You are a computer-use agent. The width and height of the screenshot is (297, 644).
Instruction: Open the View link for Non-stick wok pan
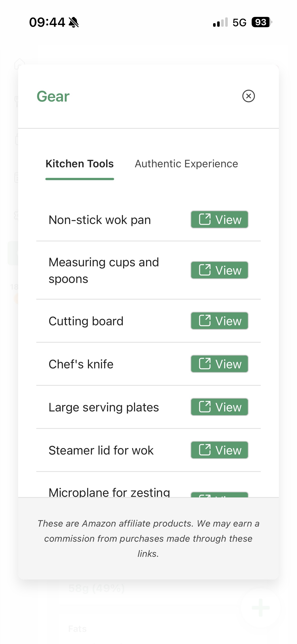click(219, 219)
